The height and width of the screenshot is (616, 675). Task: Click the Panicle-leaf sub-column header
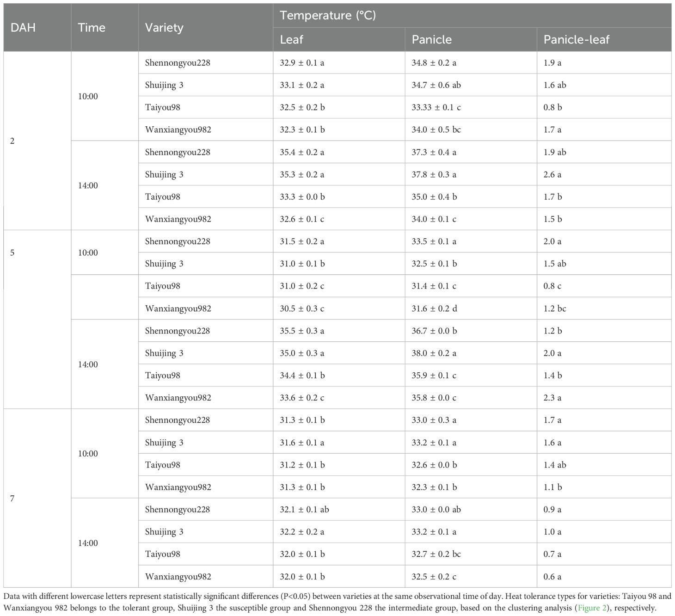tap(576, 39)
